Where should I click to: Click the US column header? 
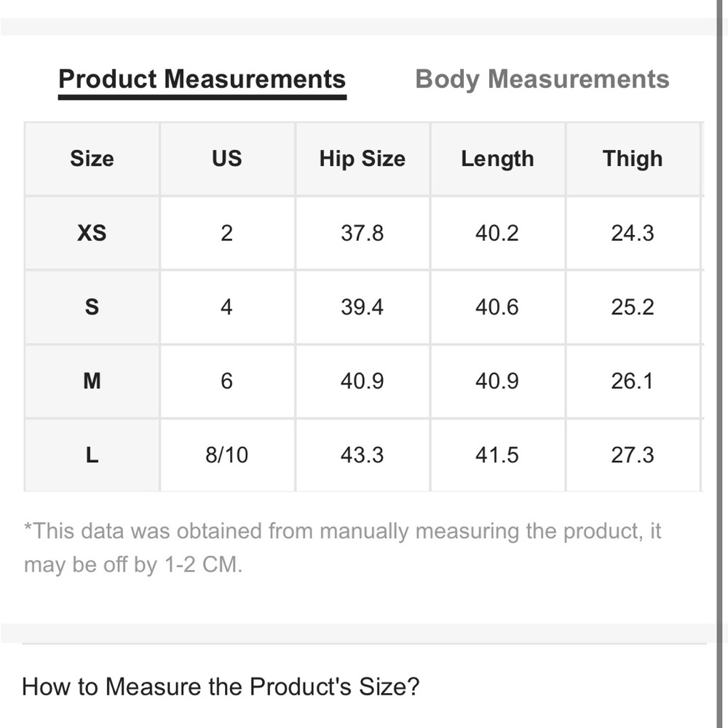(227, 159)
